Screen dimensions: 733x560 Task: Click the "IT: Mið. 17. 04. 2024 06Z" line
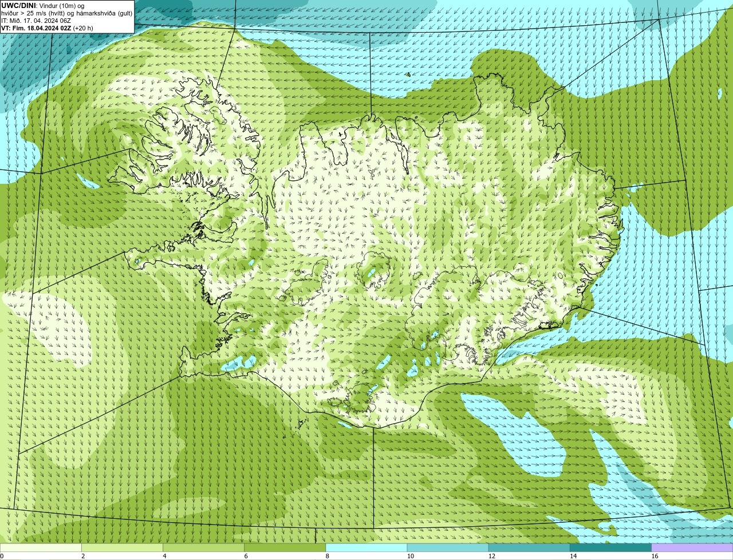point(36,21)
